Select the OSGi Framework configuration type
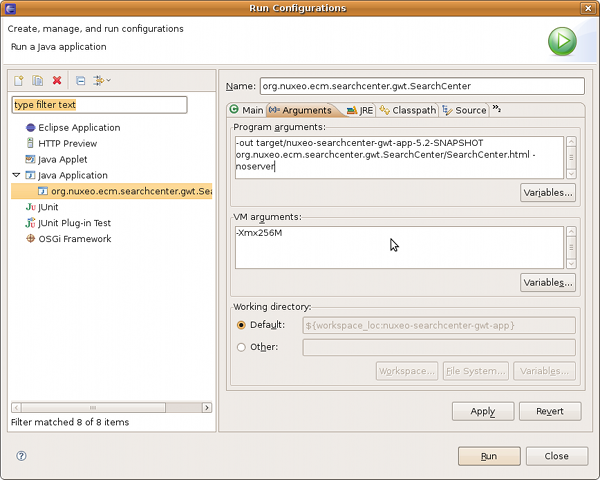 [x=74, y=239]
